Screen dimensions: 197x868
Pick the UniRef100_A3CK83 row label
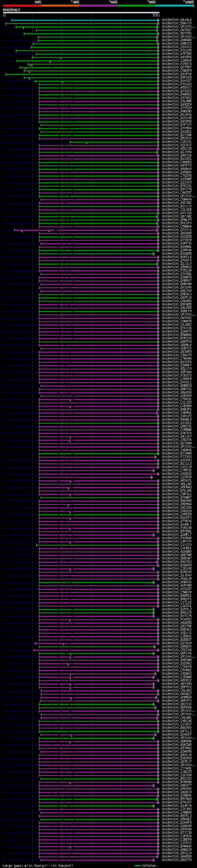click(177, 460)
